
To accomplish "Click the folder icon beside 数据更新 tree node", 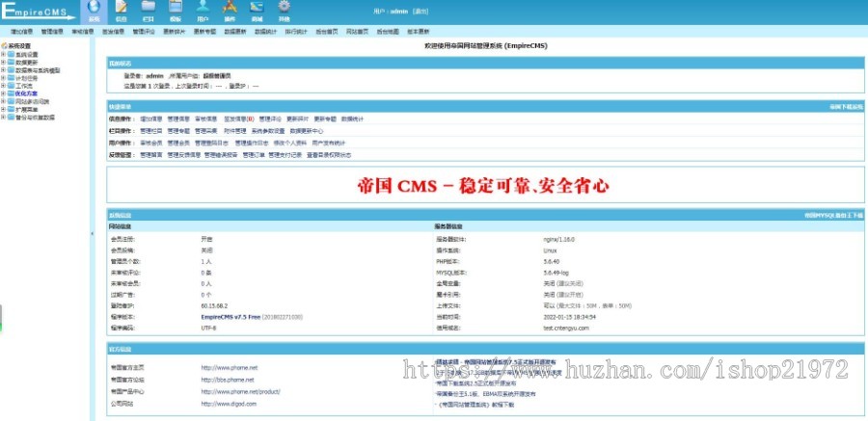I will (11, 63).
